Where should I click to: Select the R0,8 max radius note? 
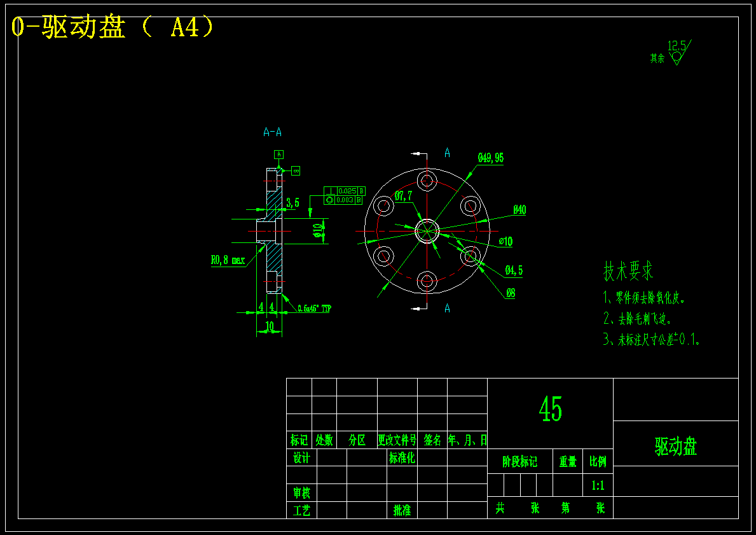point(228,261)
